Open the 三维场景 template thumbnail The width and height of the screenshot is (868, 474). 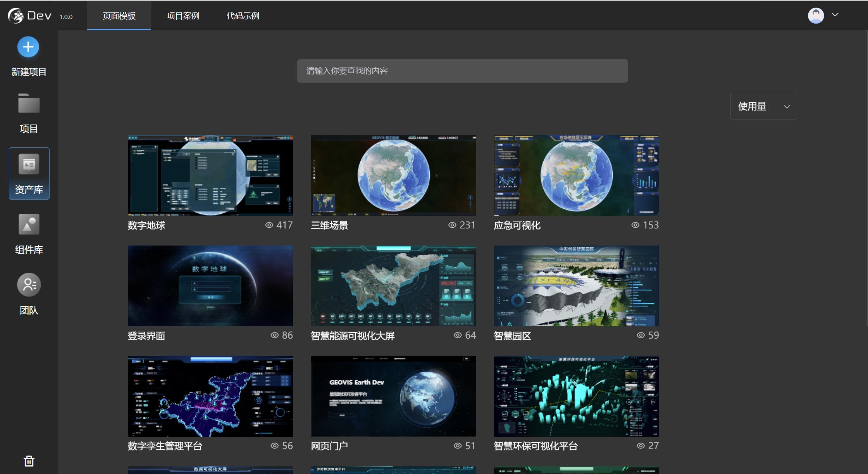click(393, 175)
